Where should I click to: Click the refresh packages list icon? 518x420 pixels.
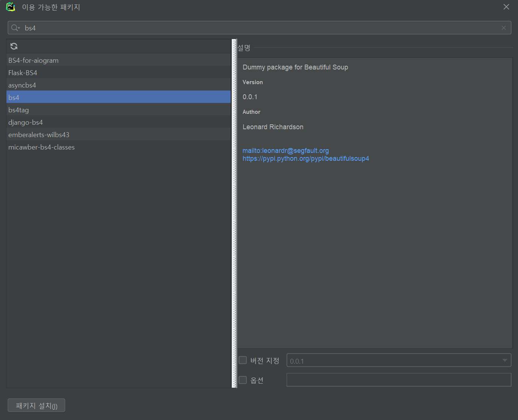click(x=14, y=46)
